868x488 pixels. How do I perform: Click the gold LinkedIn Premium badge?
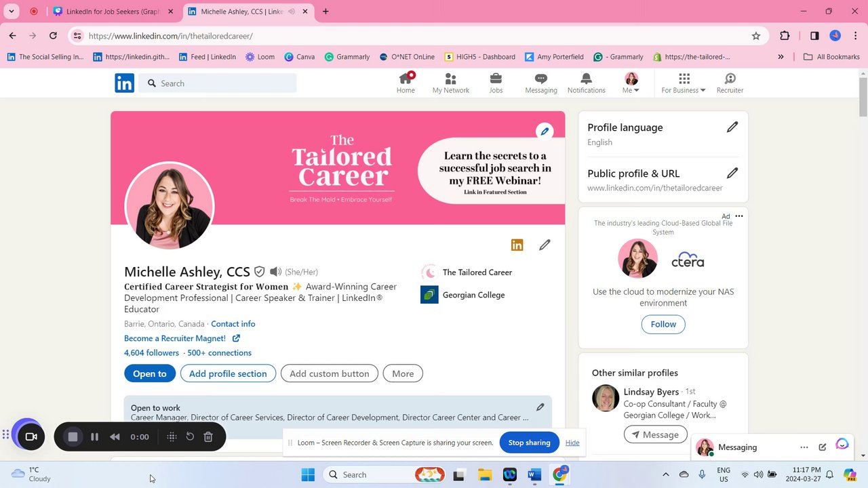517,245
